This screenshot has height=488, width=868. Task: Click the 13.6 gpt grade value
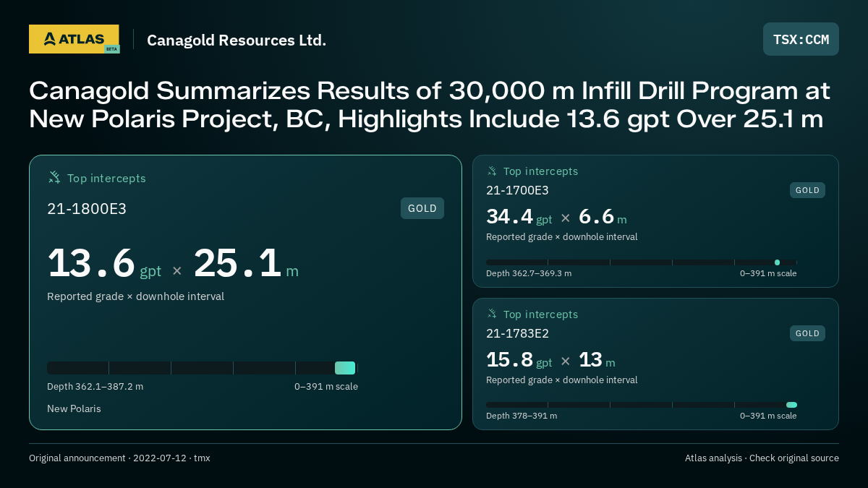pos(104,263)
